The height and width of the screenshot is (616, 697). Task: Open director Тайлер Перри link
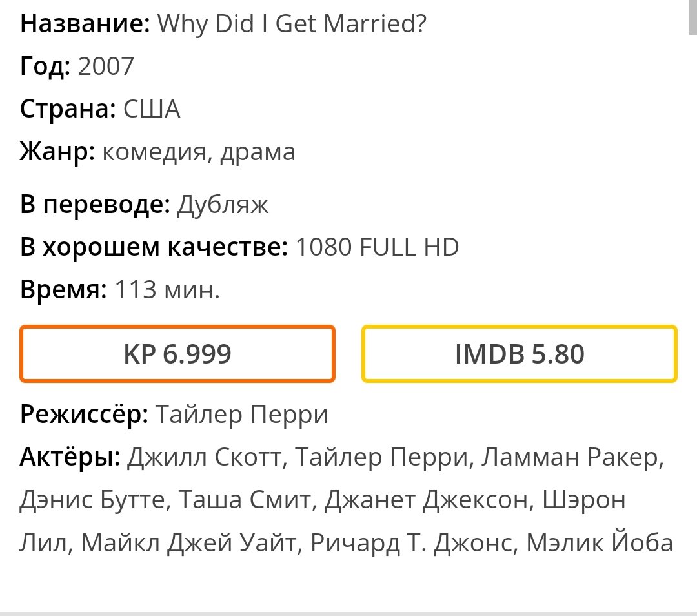(241, 415)
